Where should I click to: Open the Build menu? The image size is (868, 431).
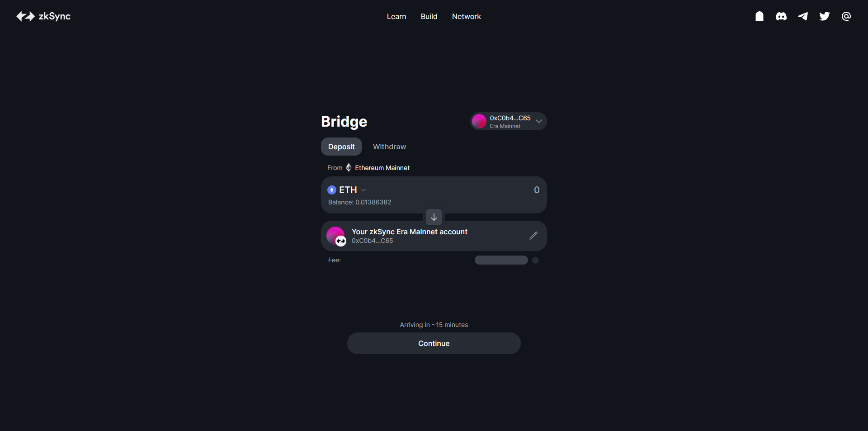429,16
